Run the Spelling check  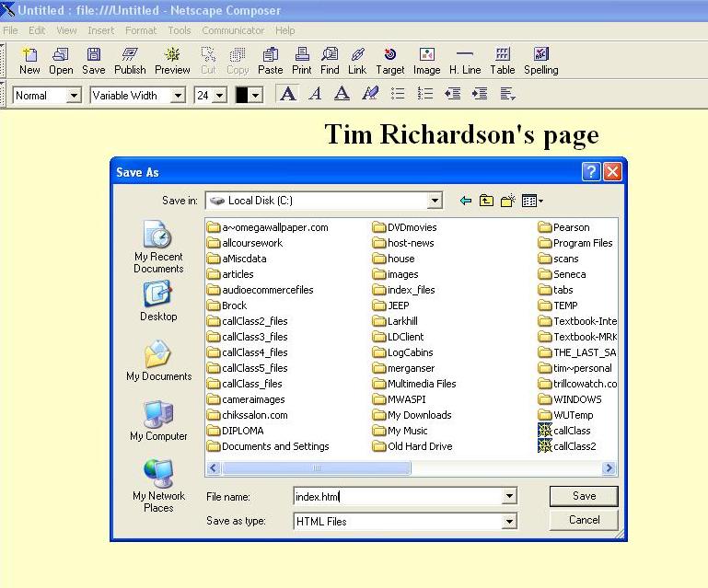pyautogui.click(x=541, y=61)
